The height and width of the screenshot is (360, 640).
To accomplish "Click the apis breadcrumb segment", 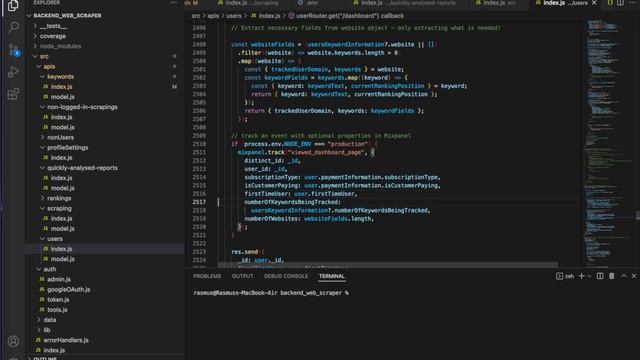I will (213, 16).
